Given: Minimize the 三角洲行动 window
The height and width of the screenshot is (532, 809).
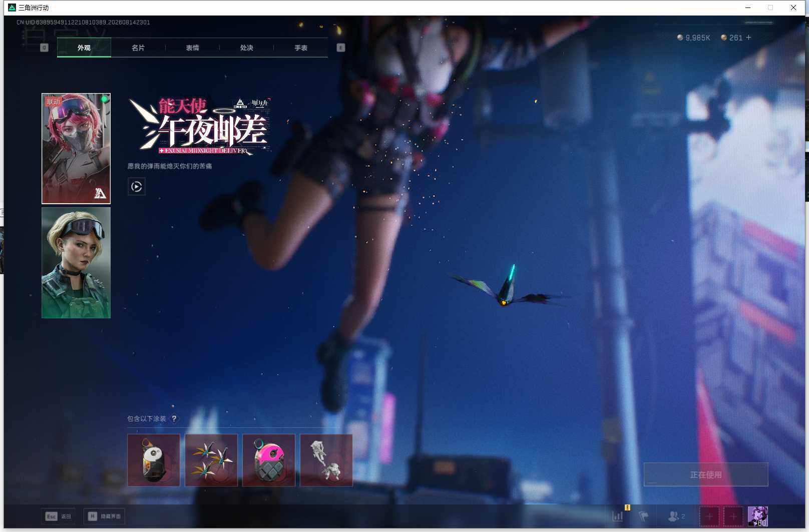Looking at the screenshot, I should (x=748, y=8).
